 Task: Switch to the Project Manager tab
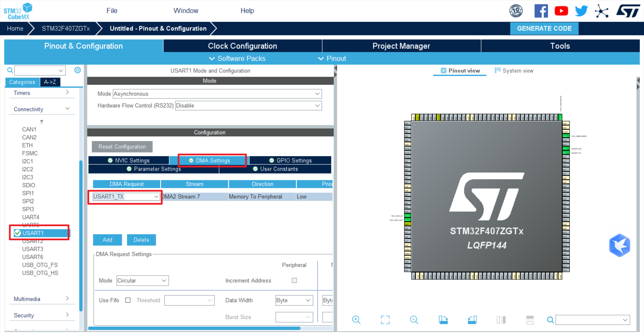(401, 46)
